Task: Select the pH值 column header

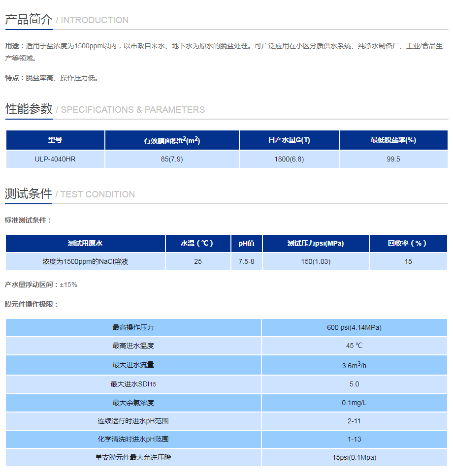Action: coord(247,243)
